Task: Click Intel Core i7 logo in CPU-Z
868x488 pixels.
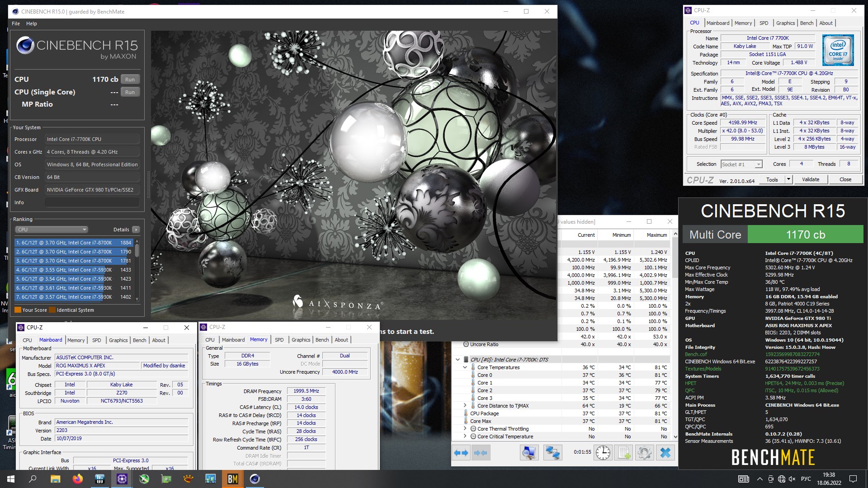Action: click(838, 50)
